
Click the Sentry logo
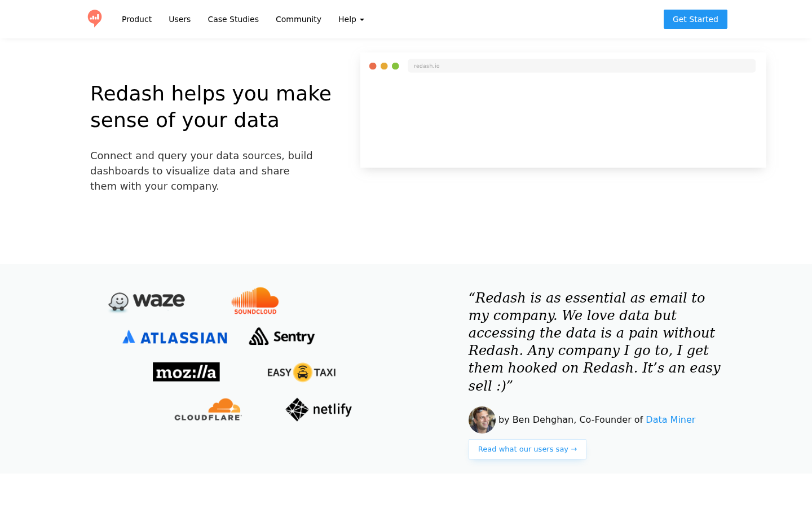click(282, 336)
